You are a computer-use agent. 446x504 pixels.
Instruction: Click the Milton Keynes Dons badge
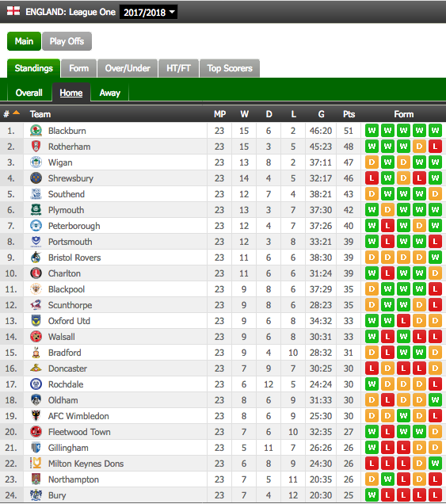36,463
